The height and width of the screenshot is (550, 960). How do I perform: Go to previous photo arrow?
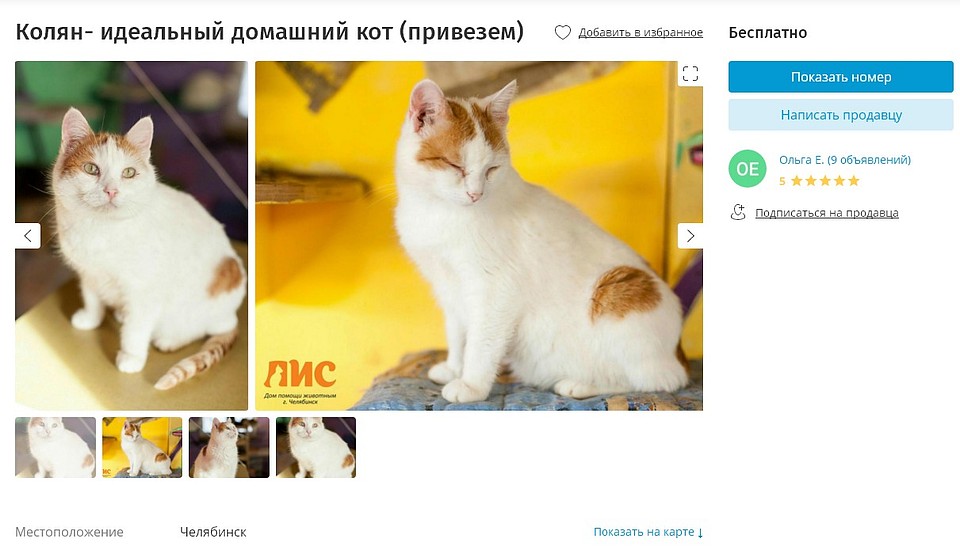(x=28, y=236)
